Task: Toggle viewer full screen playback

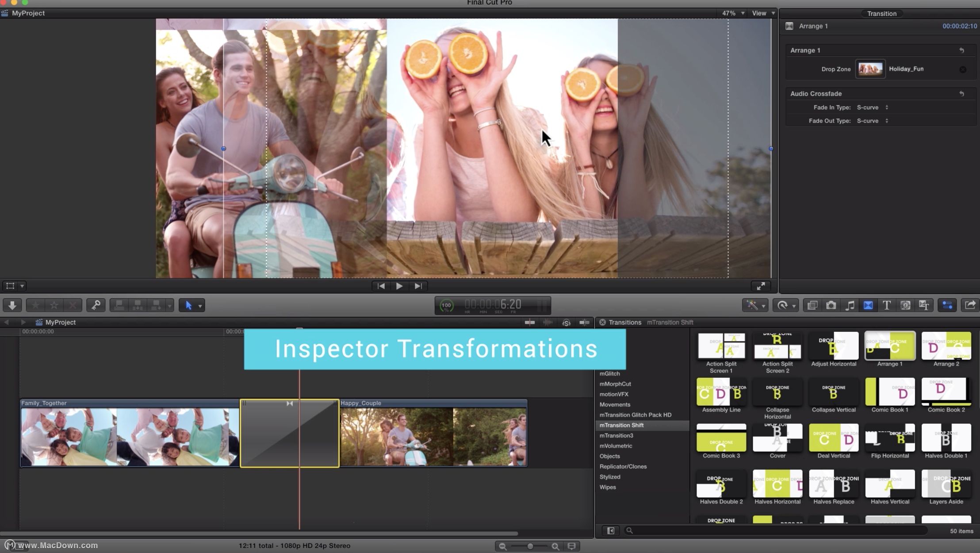Action: [x=761, y=286]
